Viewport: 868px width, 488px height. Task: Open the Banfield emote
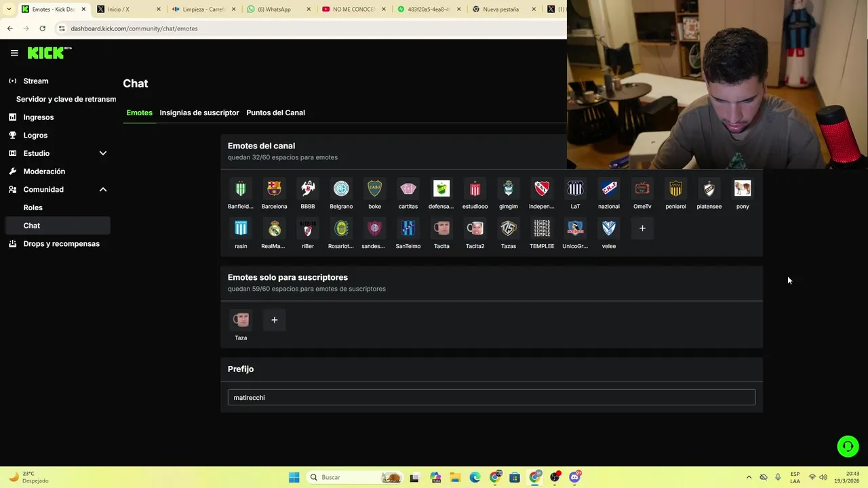pyautogui.click(x=241, y=188)
